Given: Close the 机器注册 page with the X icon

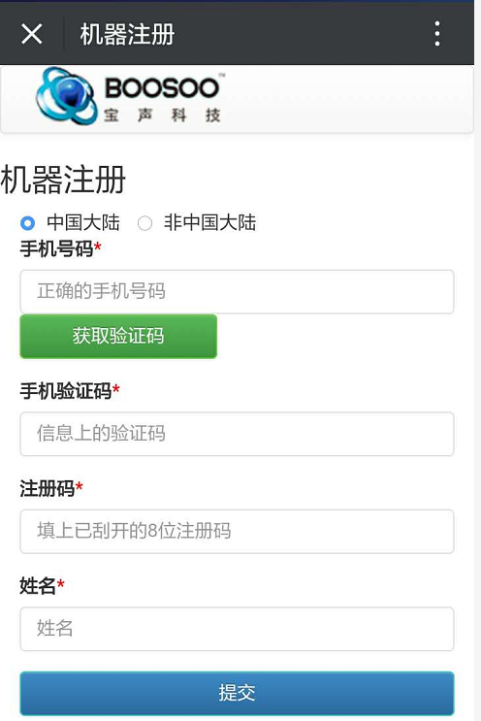Looking at the screenshot, I should coord(32,34).
